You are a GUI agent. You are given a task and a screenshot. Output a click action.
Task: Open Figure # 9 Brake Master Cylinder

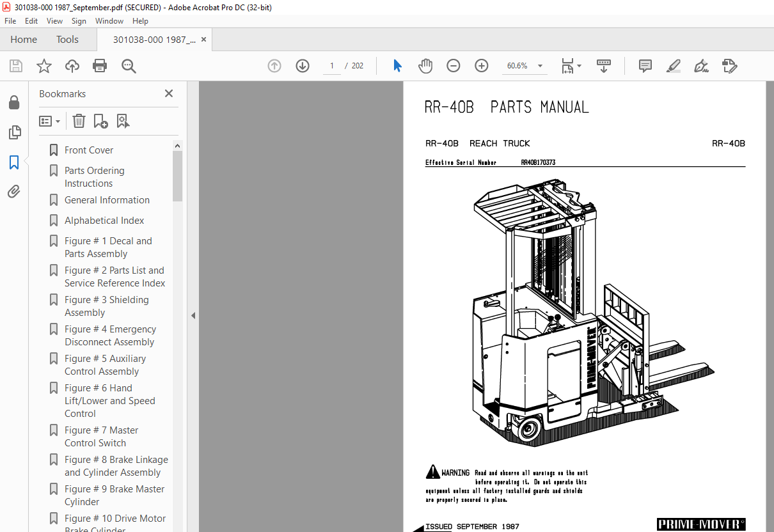[x=114, y=496]
